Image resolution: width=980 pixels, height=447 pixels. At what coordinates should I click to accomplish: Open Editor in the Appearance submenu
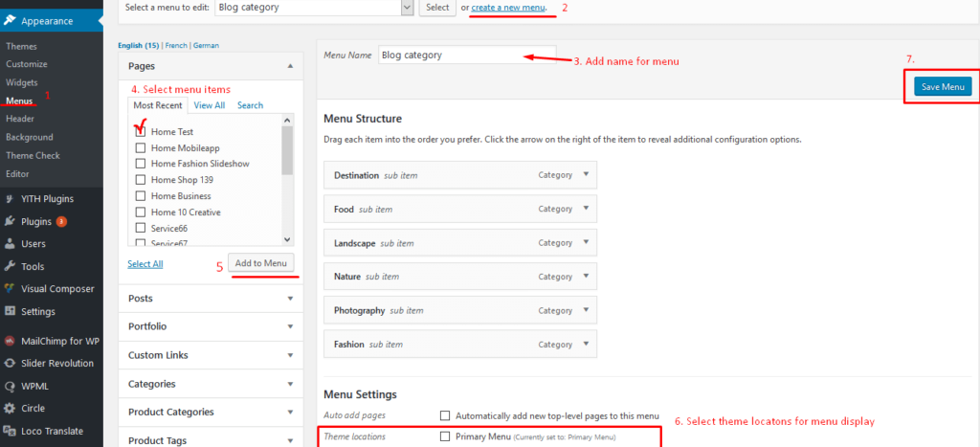coord(17,174)
